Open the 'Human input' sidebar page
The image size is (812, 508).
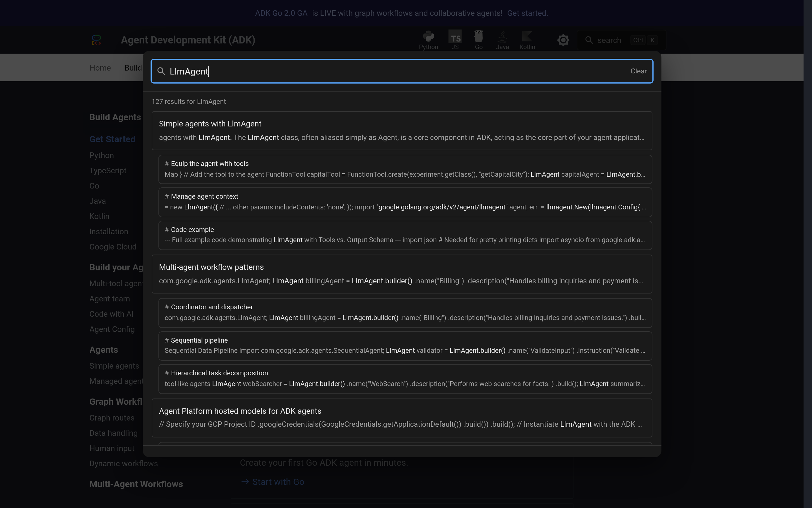click(112, 448)
